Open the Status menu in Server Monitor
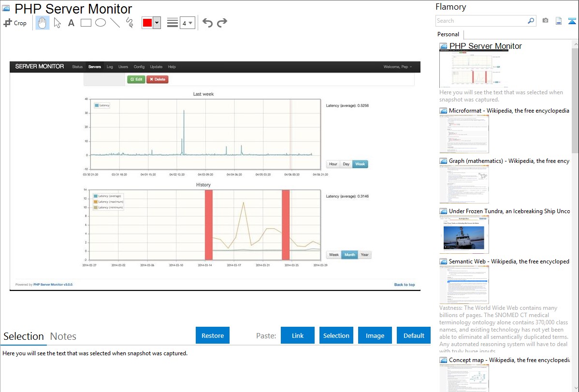The image size is (579, 392). 77,67
